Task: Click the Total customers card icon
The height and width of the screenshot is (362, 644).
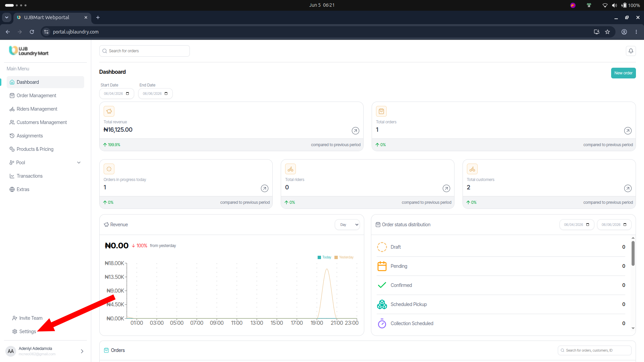Action: pyautogui.click(x=472, y=169)
